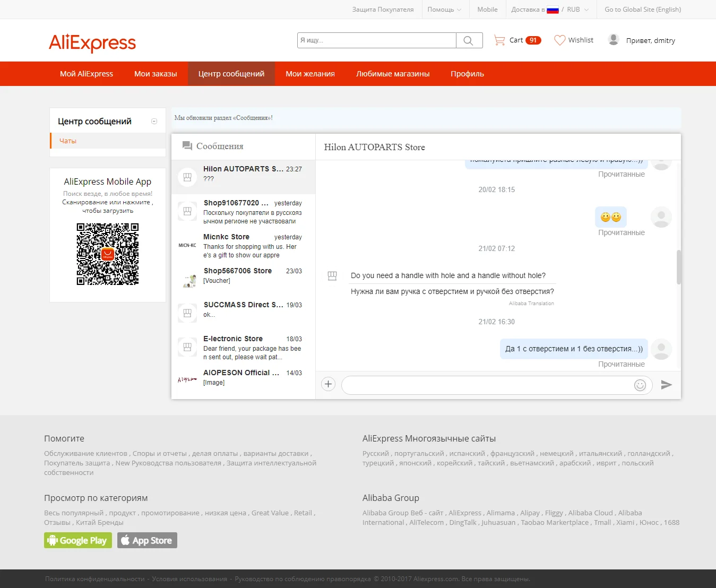Click the App Store badge
The width and height of the screenshot is (716, 588).
click(147, 540)
